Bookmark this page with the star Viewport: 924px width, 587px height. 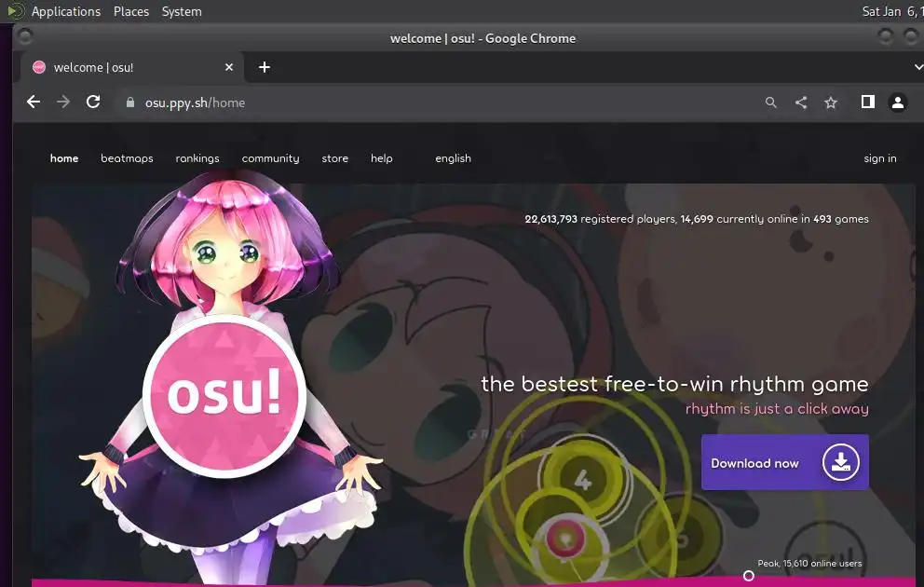[831, 102]
